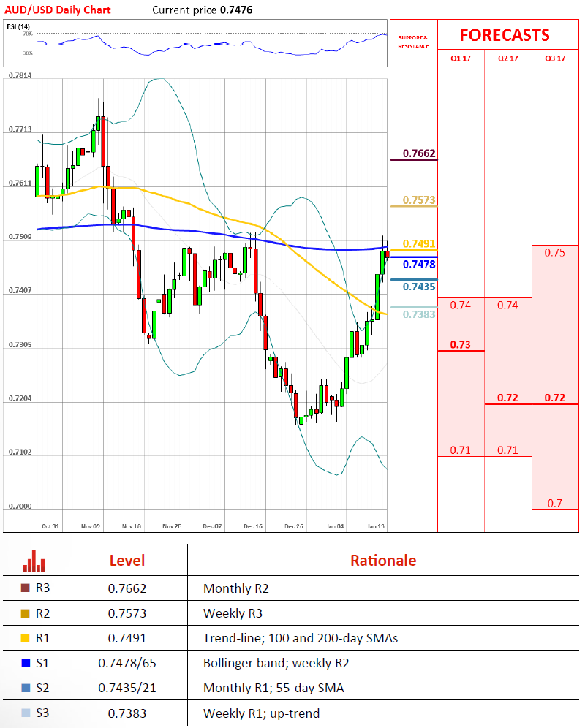Click the 0.7509 price axis label
The height and width of the screenshot is (728, 585).
[20, 236]
